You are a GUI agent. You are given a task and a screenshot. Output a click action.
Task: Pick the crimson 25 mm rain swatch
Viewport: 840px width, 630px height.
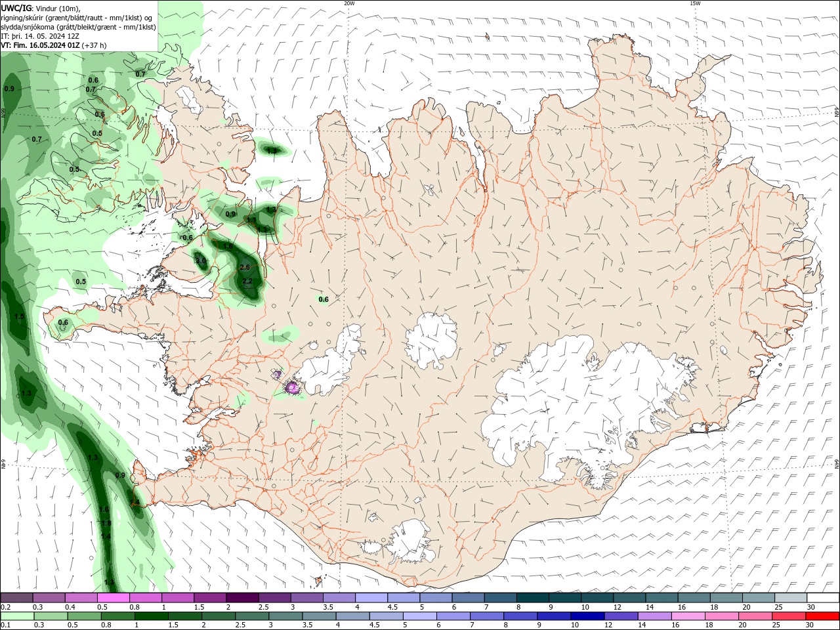click(x=788, y=616)
